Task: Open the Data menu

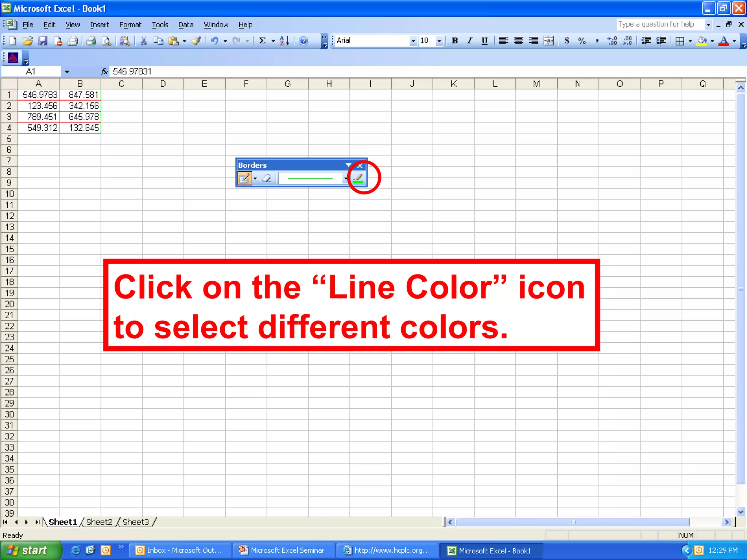Action: click(x=186, y=25)
